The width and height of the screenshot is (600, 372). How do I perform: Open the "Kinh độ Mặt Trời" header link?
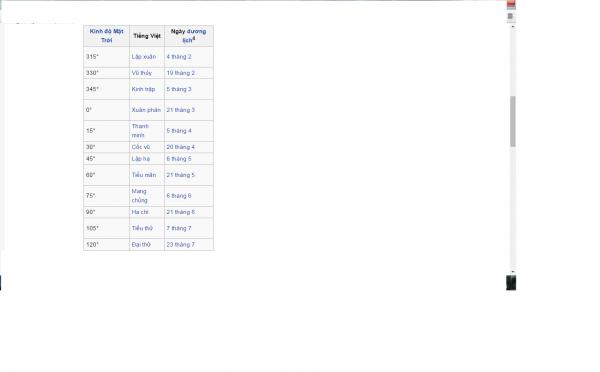pos(106,36)
